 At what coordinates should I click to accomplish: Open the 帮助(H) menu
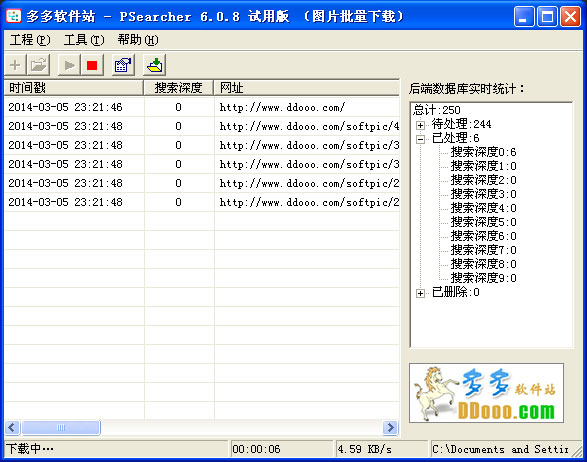[138, 40]
